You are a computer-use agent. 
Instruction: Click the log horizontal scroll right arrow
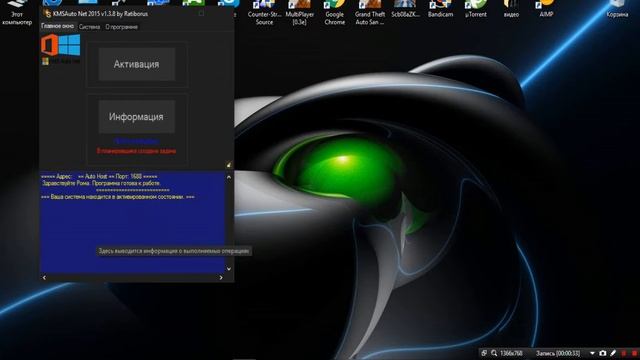pos(221,278)
